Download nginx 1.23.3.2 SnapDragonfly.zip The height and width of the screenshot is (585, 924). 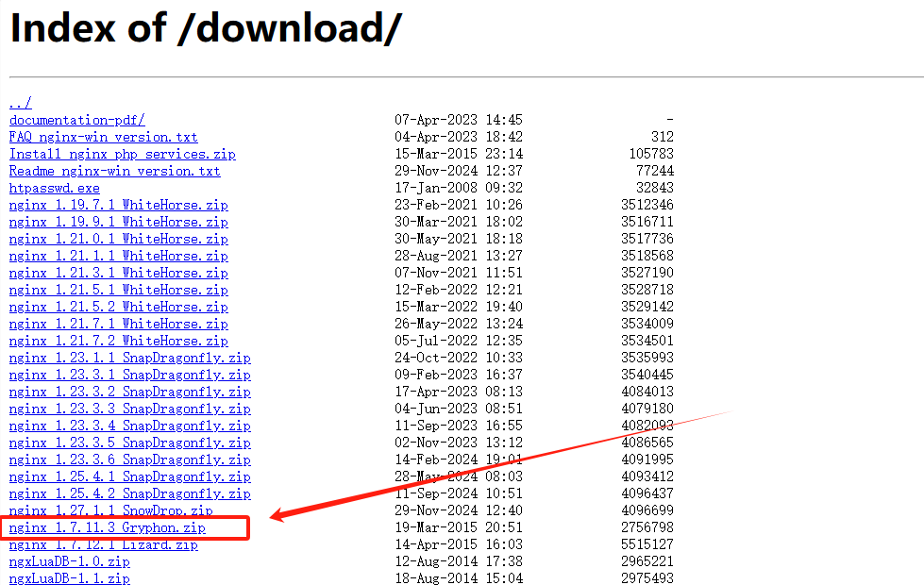130,393
